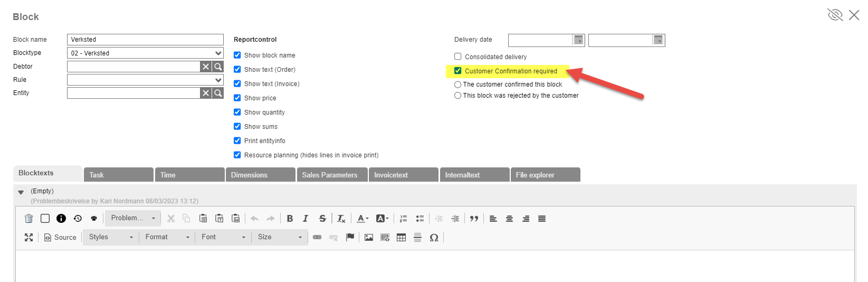Click the search icon in Entity field
The image size is (868, 282).
click(218, 93)
